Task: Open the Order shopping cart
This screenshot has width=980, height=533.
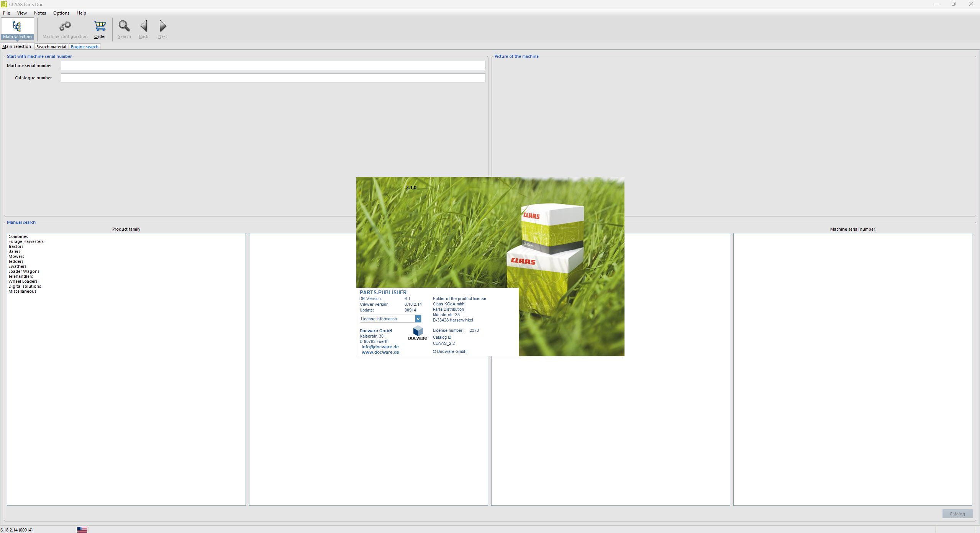Action: (100, 27)
